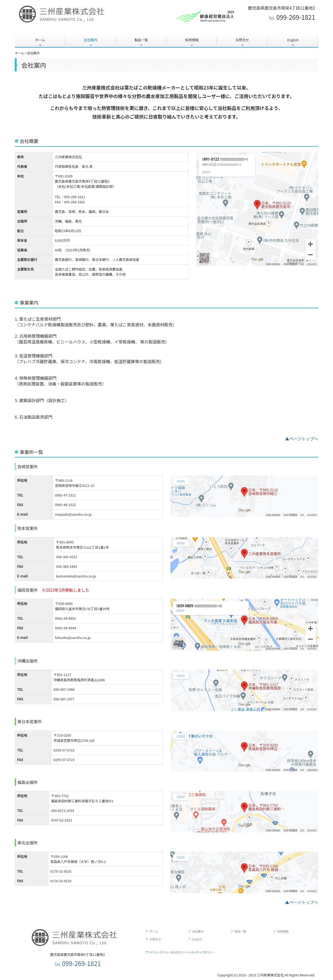Expand dropdown arrow under 採用情報 in nav
Viewport: 333px width, 980px height.
[x=192, y=45]
